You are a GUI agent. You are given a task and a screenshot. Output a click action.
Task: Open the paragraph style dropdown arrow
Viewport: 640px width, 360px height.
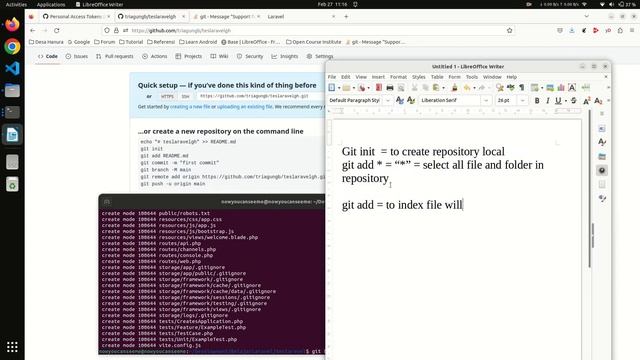point(387,100)
